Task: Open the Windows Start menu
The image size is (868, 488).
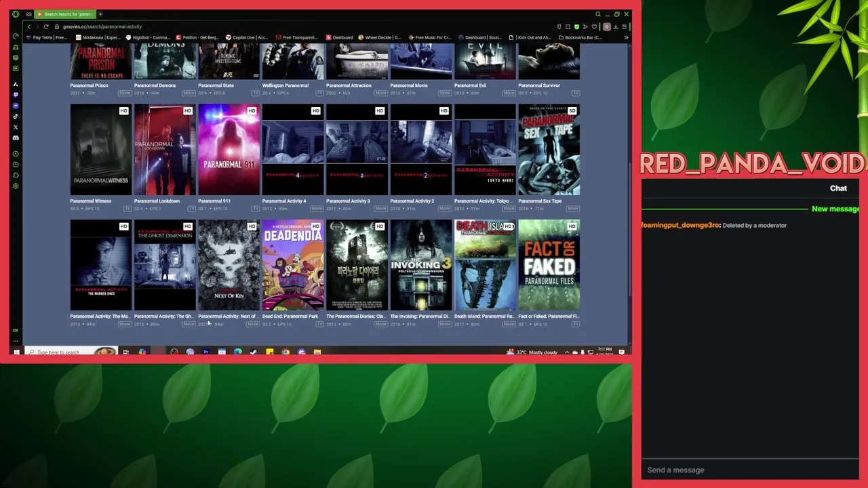Action: 16,352
